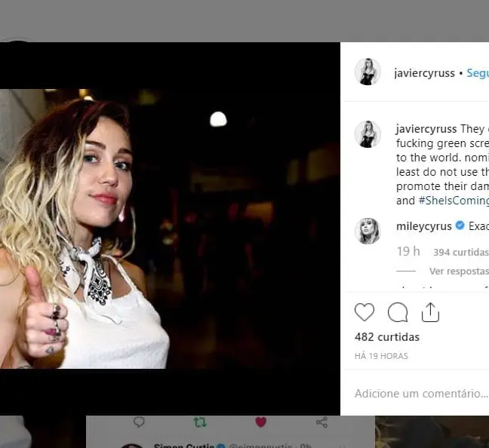This screenshot has width=489, height=448.
Task: Follow the account via the Seguir link
Action: tap(477, 73)
